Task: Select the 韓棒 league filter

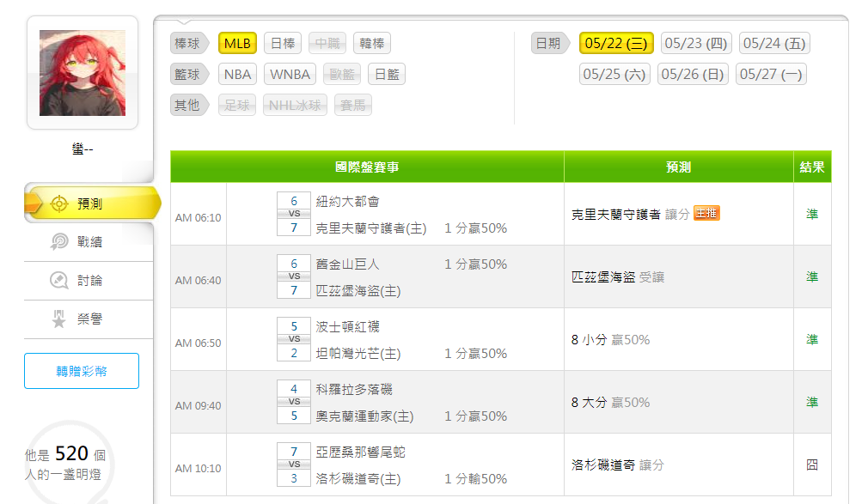Action: coord(372,43)
